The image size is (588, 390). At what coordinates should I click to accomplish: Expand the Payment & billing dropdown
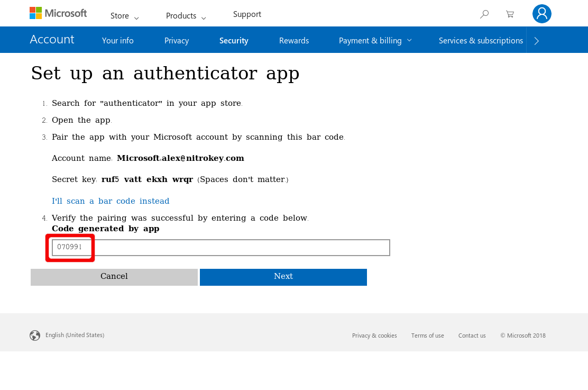coord(375,41)
